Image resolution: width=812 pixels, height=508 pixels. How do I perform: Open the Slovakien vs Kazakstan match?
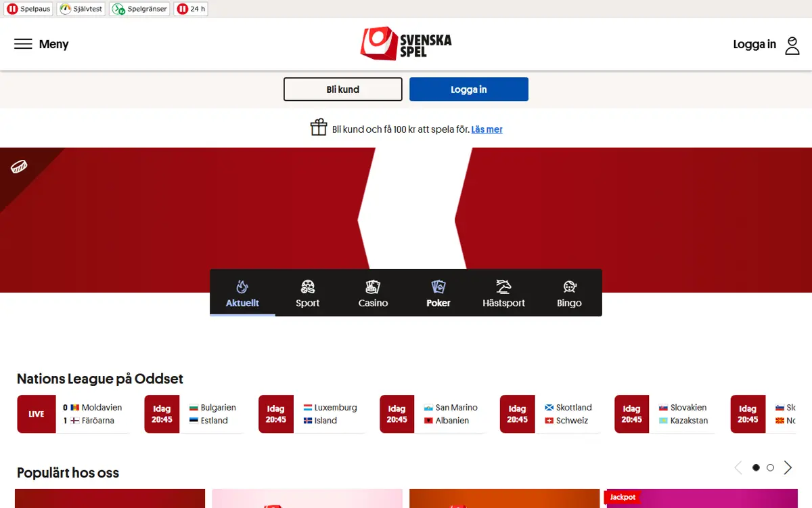(x=666, y=414)
